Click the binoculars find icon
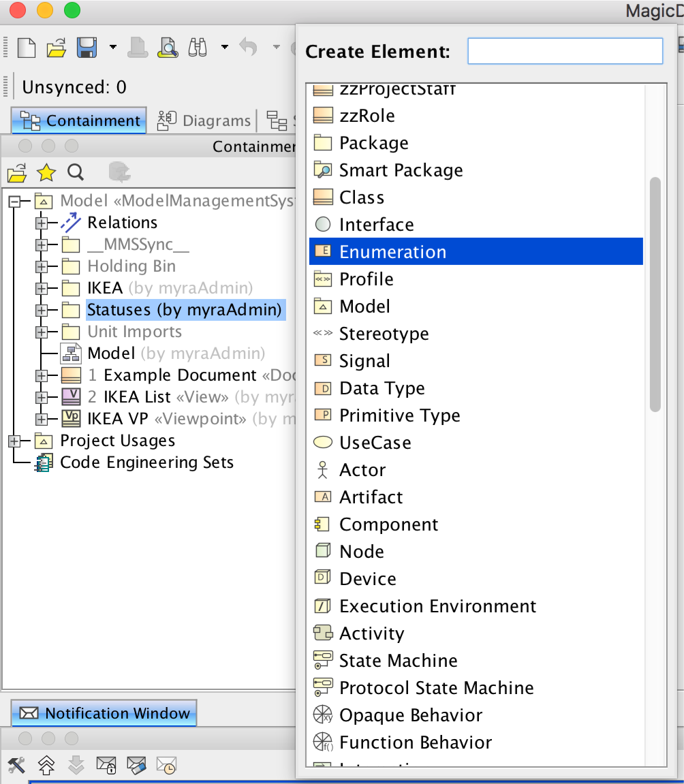 (x=198, y=48)
